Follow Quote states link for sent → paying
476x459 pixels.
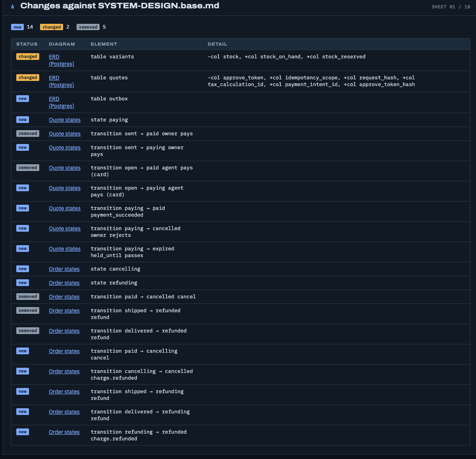65,148
